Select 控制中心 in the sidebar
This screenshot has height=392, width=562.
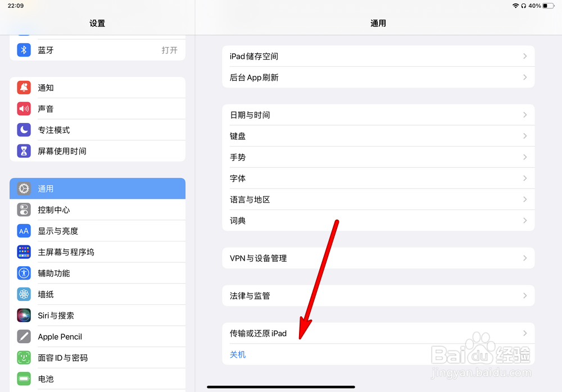click(97, 209)
